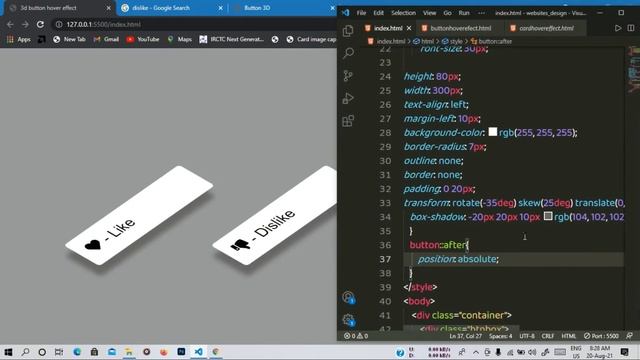Open the Gmail bookmark
The width and height of the screenshot is (640, 360).
(x=106, y=40)
